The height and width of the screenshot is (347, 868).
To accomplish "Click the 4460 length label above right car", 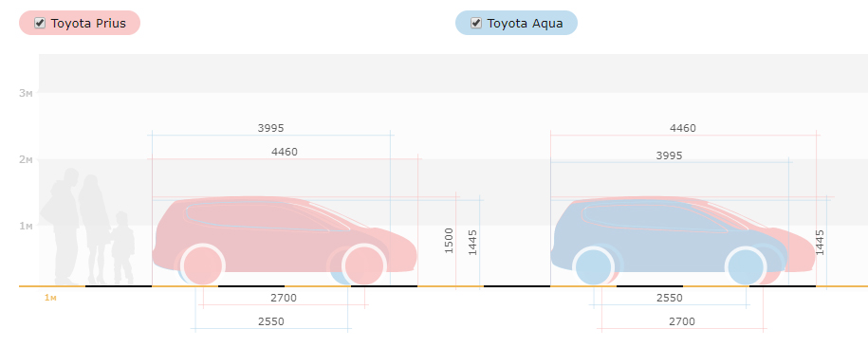I will pyautogui.click(x=683, y=128).
